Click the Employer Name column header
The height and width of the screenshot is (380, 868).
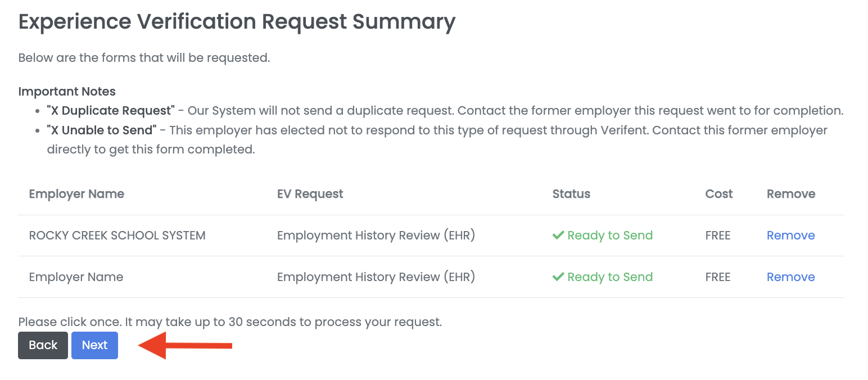[76, 193]
